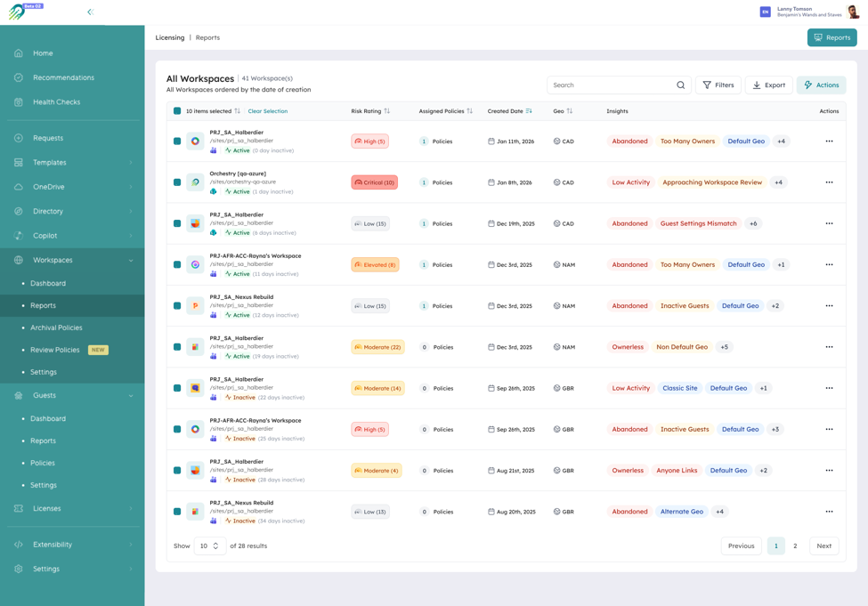868x606 pixels.
Task: Sort by Geo arrows icon
Action: [570, 110]
